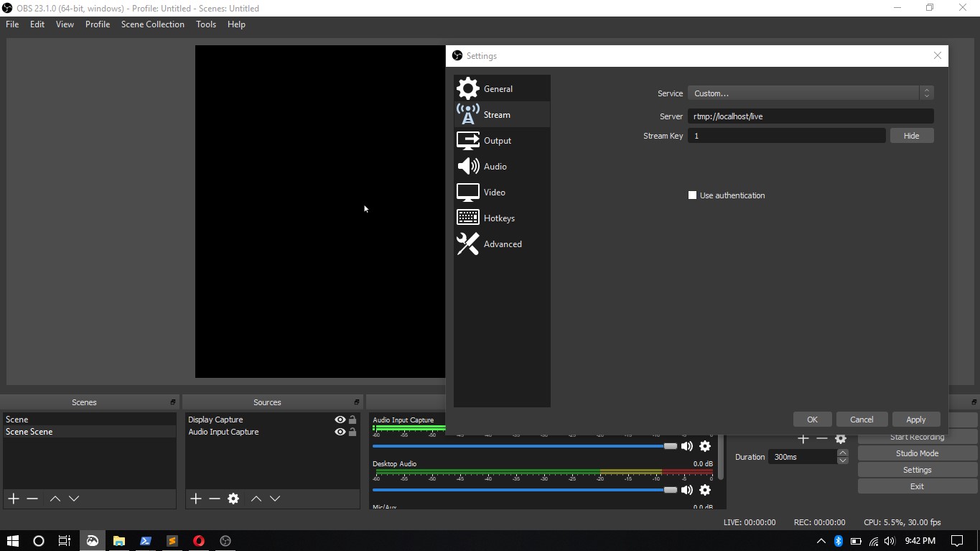Remove selected scene with minus icon

tap(32, 499)
